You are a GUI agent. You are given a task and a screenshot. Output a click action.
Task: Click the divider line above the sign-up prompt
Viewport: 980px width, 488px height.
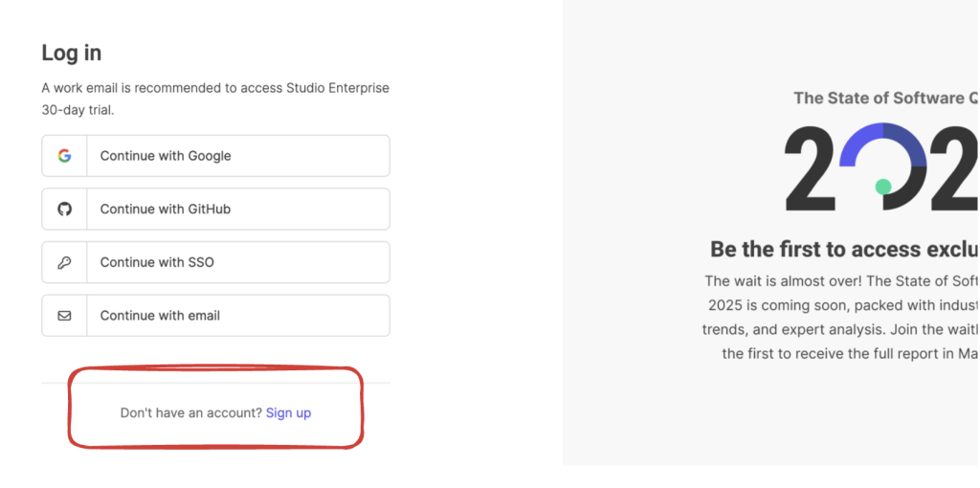[x=215, y=383]
